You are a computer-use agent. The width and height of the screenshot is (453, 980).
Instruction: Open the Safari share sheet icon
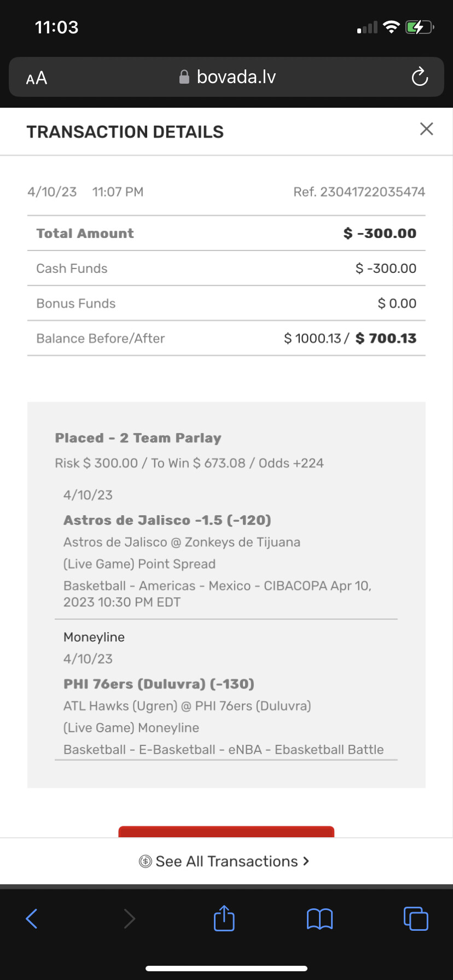click(224, 918)
